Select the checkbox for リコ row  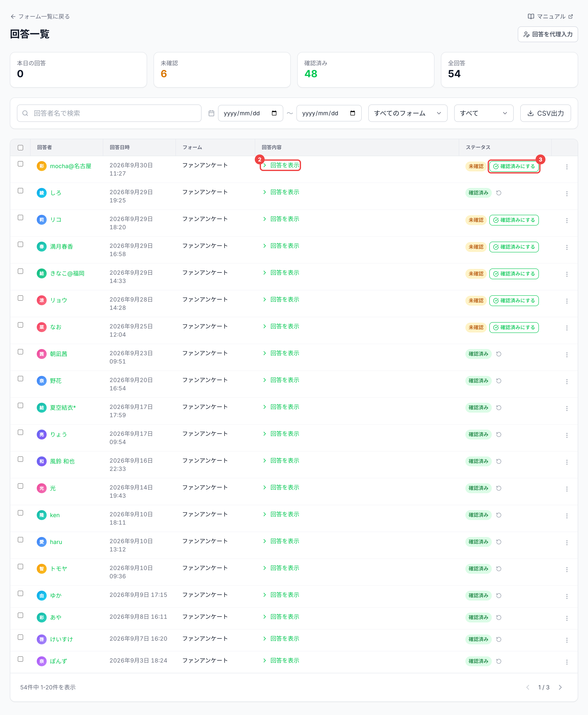click(21, 217)
